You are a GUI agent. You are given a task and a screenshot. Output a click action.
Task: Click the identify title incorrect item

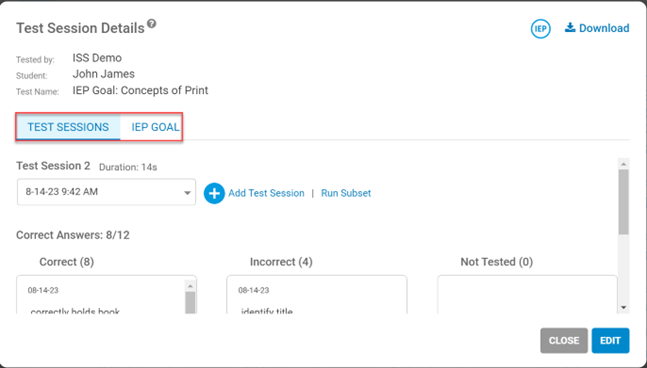pyautogui.click(x=267, y=311)
